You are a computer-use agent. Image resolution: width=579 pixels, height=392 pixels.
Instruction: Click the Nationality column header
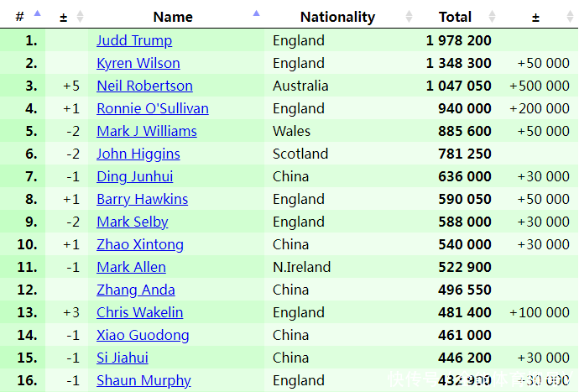[x=337, y=17]
